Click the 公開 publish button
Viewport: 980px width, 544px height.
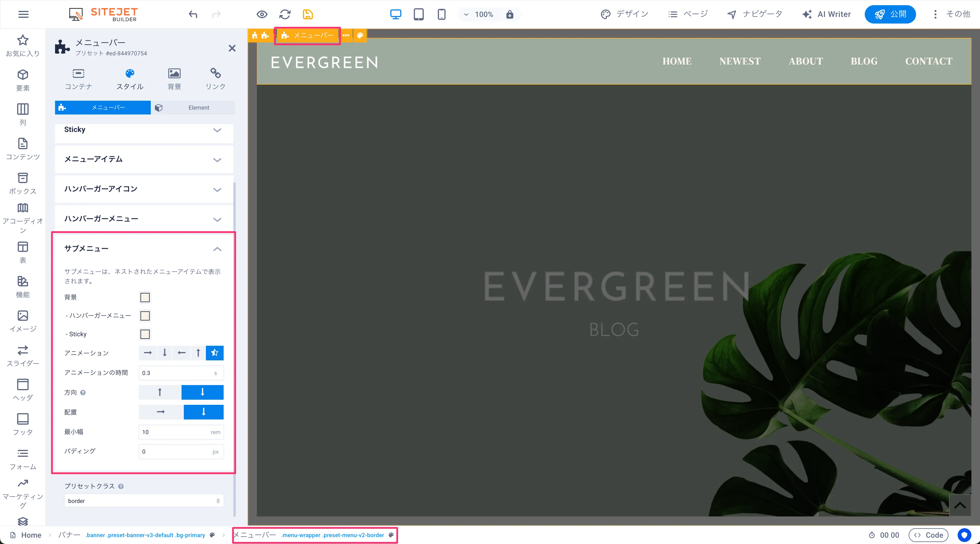[x=890, y=14]
